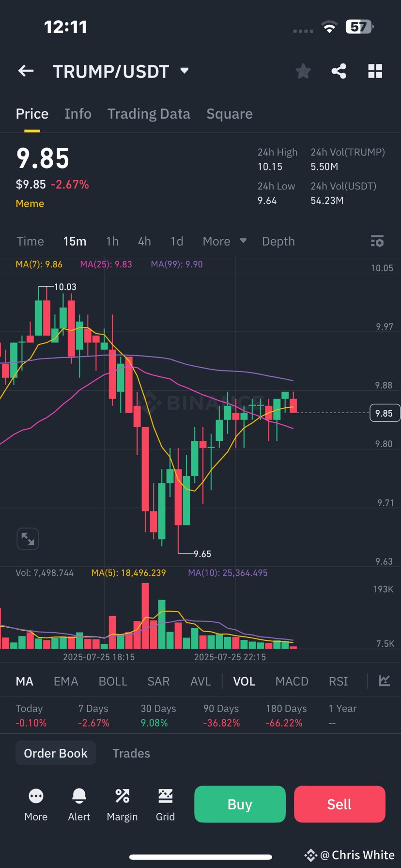This screenshot has height=868, width=401.
Task: Toggle the AVL indicator
Action: tap(200, 682)
